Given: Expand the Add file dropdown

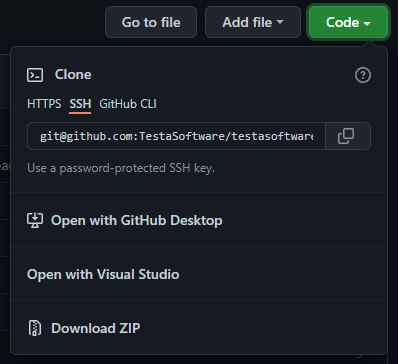Looking at the screenshot, I should (x=253, y=22).
